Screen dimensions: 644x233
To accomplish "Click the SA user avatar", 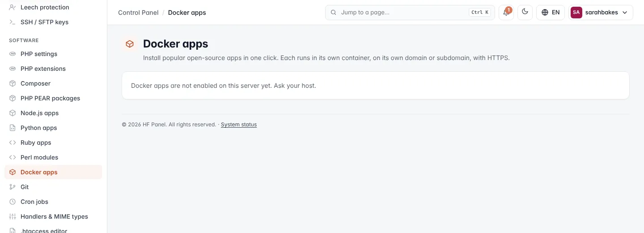I will pos(576,13).
